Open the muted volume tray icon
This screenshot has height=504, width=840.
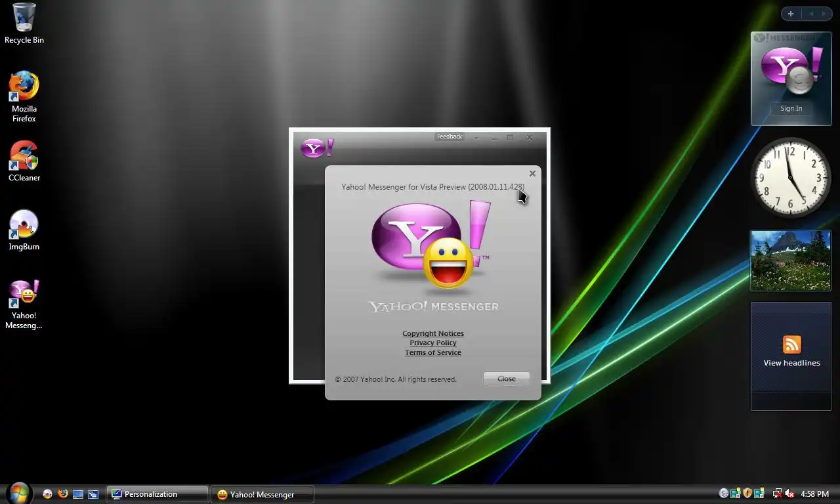pyautogui.click(x=789, y=493)
